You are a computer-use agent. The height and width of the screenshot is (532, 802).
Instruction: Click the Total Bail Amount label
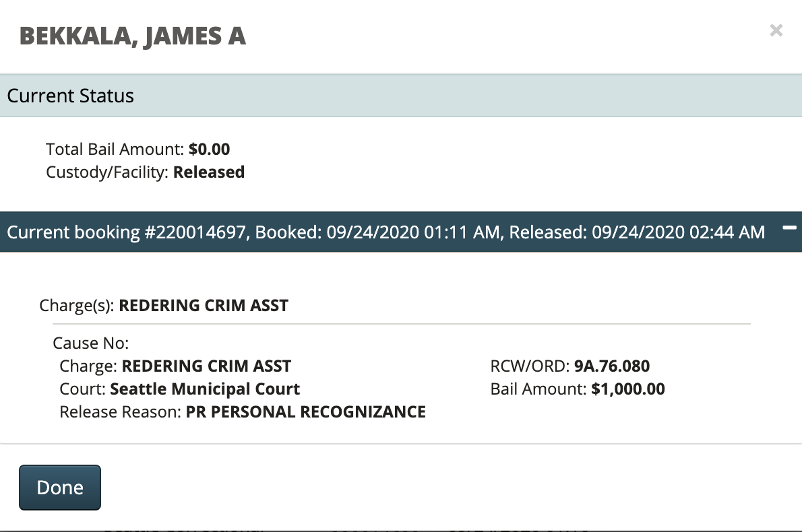(x=115, y=149)
